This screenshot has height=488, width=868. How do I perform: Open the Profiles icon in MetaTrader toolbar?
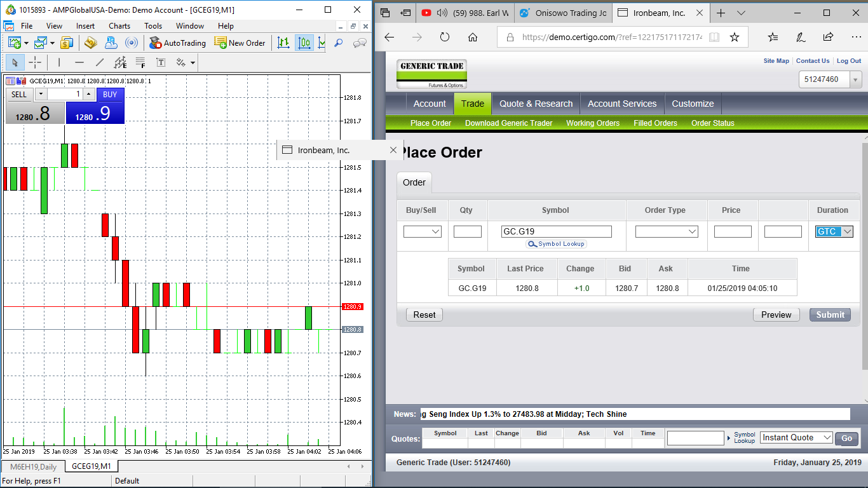tap(41, 43)
